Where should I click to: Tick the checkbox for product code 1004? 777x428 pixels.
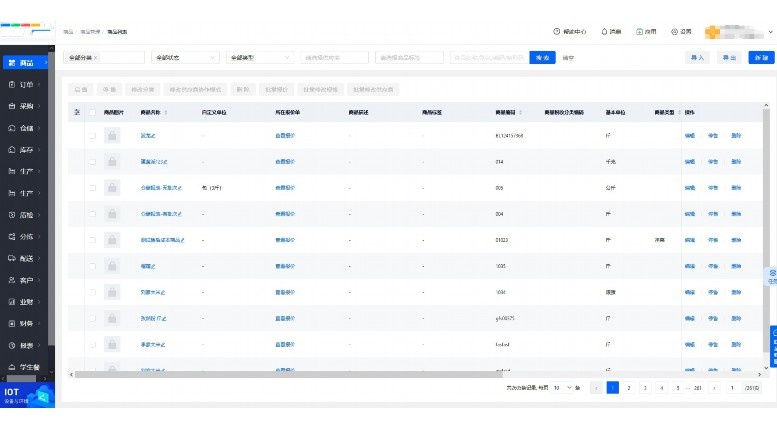[92, 292]
